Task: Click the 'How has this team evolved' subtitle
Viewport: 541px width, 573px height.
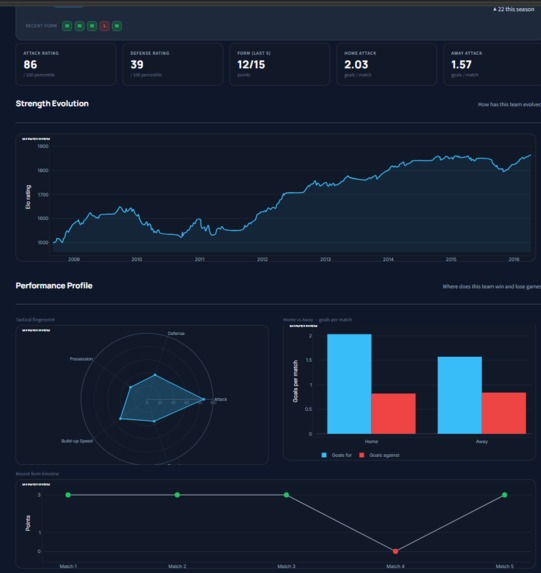Action: pos(509,105)
